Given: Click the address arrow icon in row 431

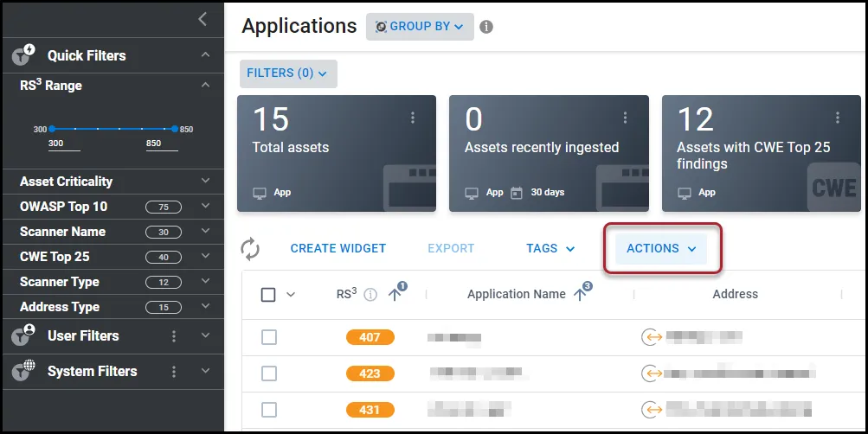Looking at the screenshot, I should click(x=652, y=410).
